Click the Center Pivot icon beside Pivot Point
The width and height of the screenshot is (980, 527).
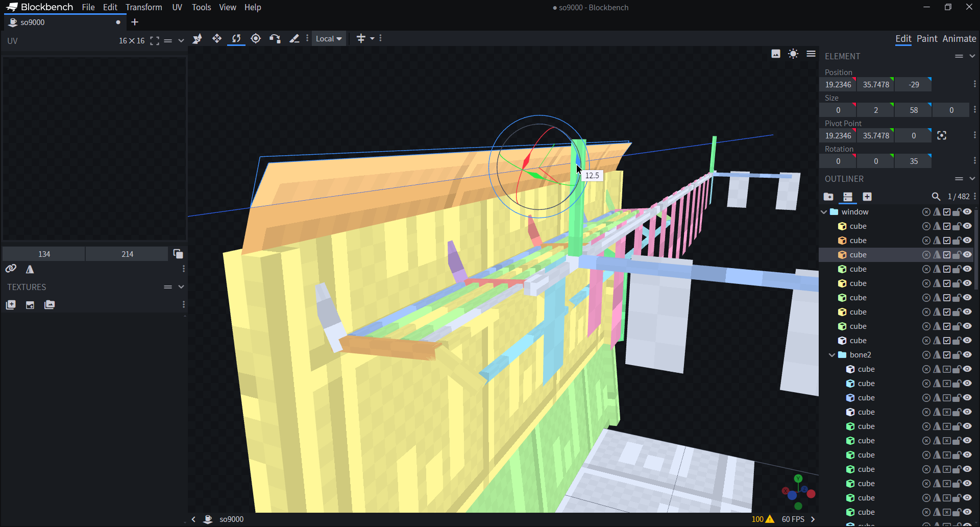(x=942, y=135)
